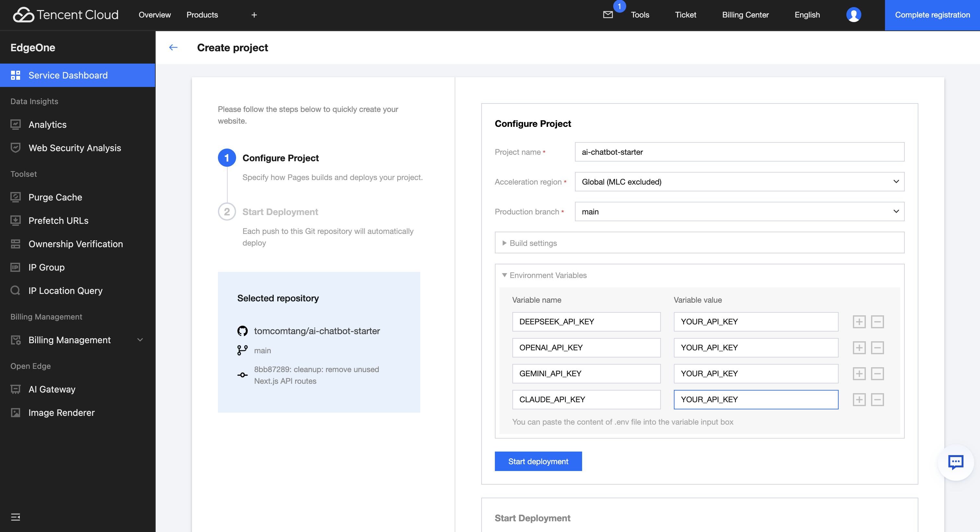Click the IP Group icon
980x532 pixels.
(x=16, y=267)
